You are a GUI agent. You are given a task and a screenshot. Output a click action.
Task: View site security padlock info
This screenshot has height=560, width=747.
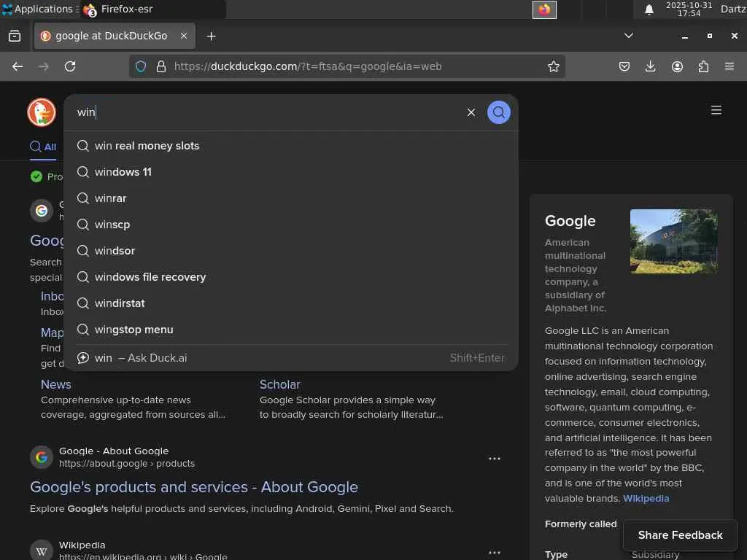click(x=161, y=66)
